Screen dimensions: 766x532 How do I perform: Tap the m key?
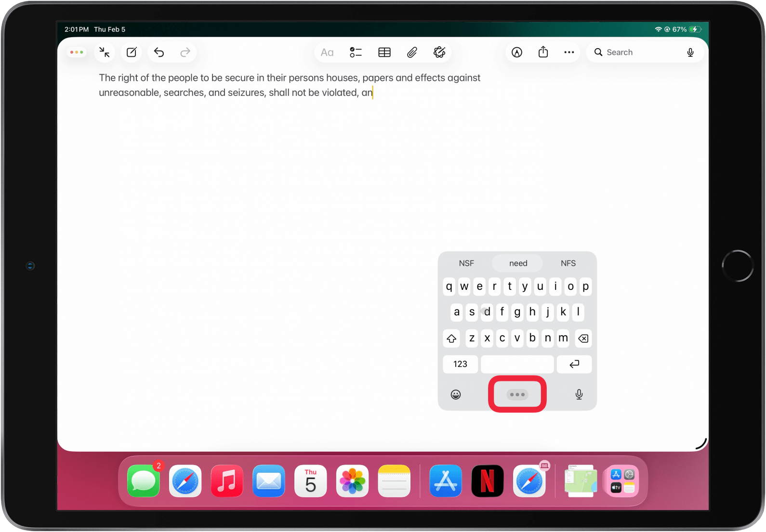pos(563,338)
